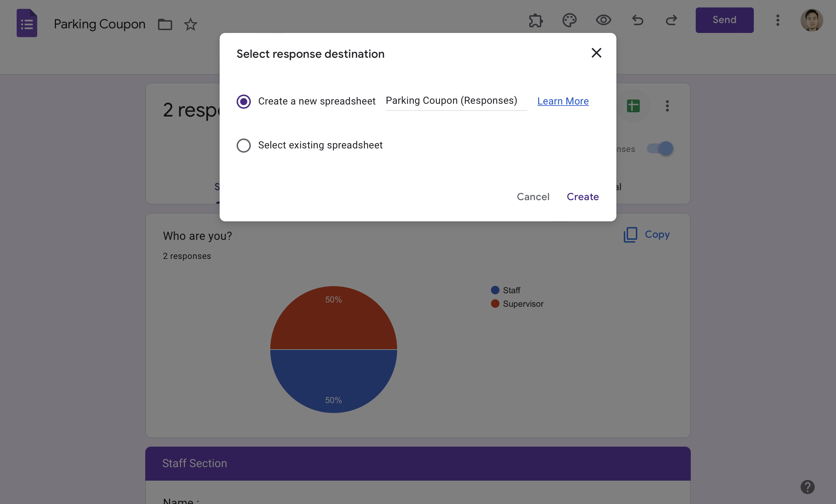Click the green Sheets spreadsheet icon
This screenshot has height=504, width=836.
[x=633, y=106]
